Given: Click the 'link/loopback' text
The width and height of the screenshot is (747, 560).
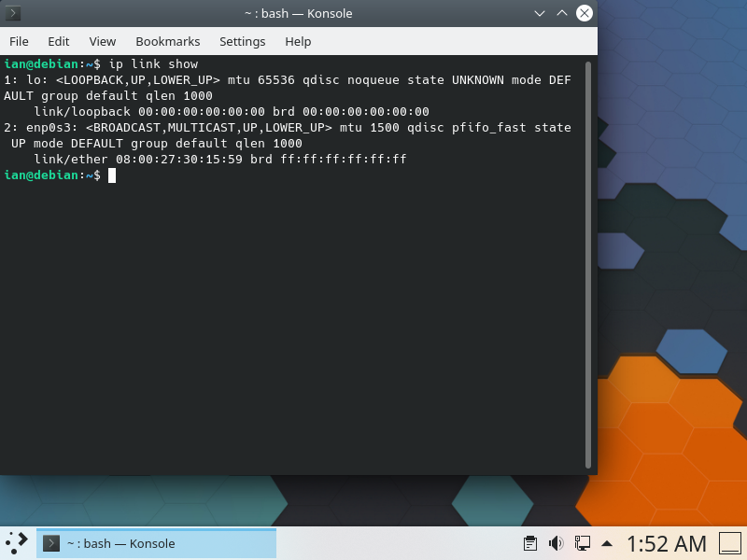Looking at the screenshot, I should pyautogui.click(x=82, y=112).
